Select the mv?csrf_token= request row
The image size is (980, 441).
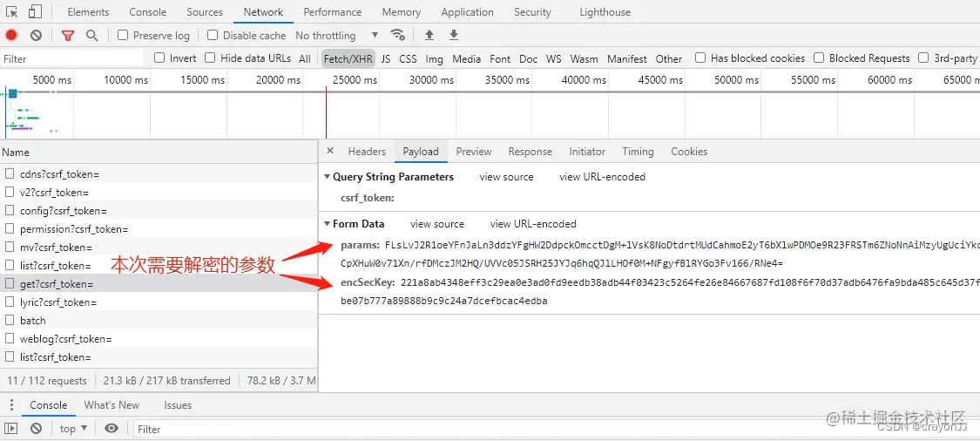tap(159, 248)
